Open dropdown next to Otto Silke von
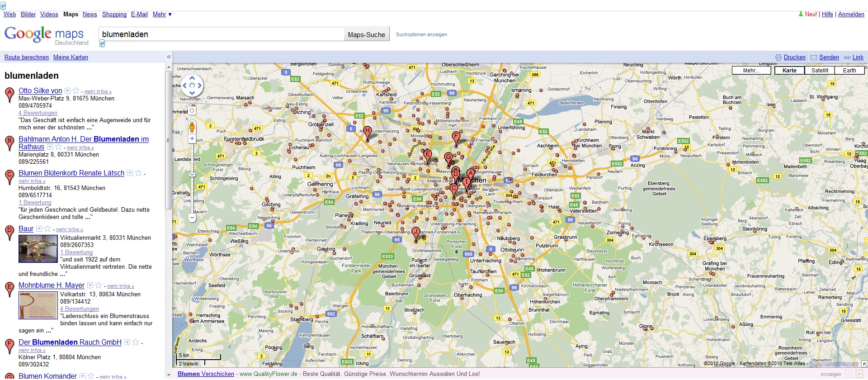Screen dimensions: 868x380 pos(67,91)
